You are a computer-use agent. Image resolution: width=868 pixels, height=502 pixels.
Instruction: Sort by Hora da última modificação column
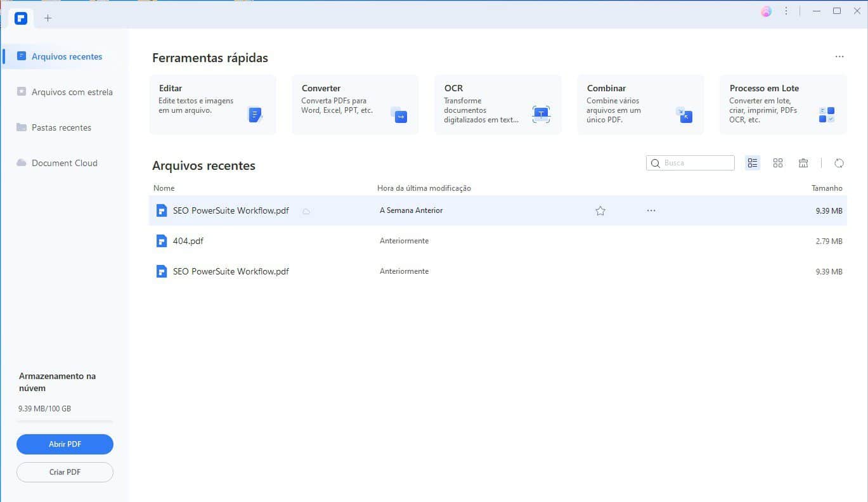pos(424,188)
